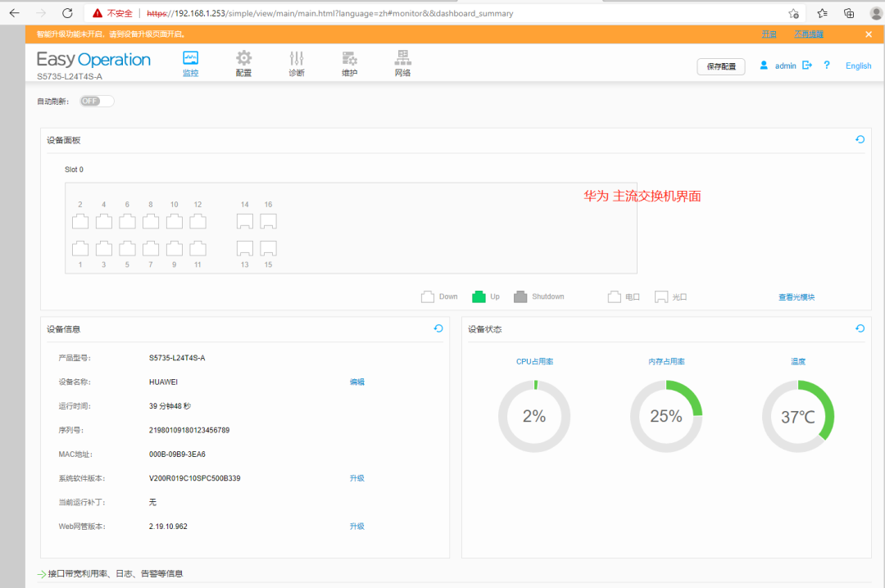Select optical port 13 on the panel
The width and height of the screenshot is (885, 588).
pos(244,248)
